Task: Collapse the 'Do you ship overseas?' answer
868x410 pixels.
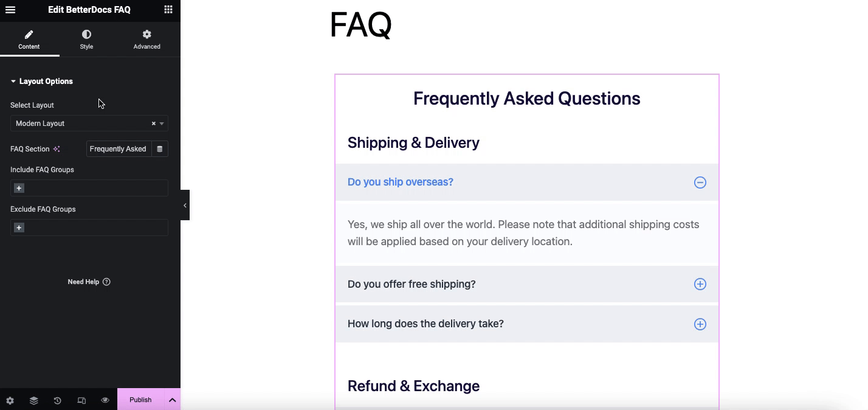Action: click(x=700, y=182)
